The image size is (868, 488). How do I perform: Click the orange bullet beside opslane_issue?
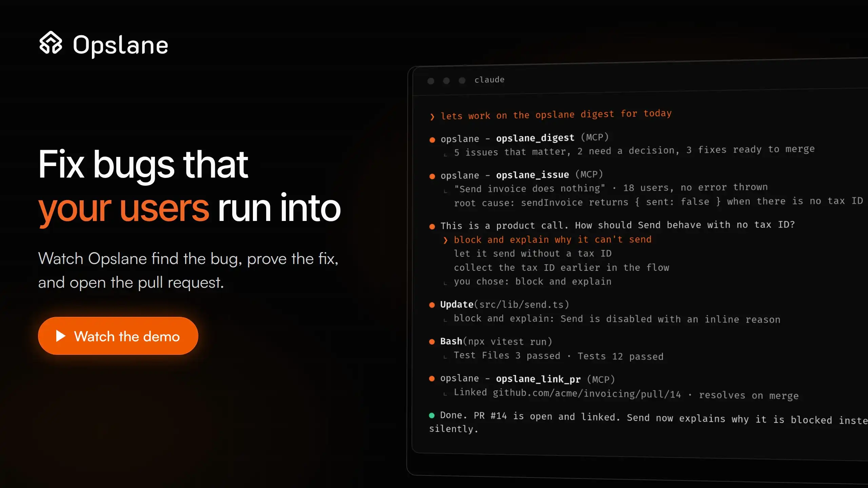[432, 176]
